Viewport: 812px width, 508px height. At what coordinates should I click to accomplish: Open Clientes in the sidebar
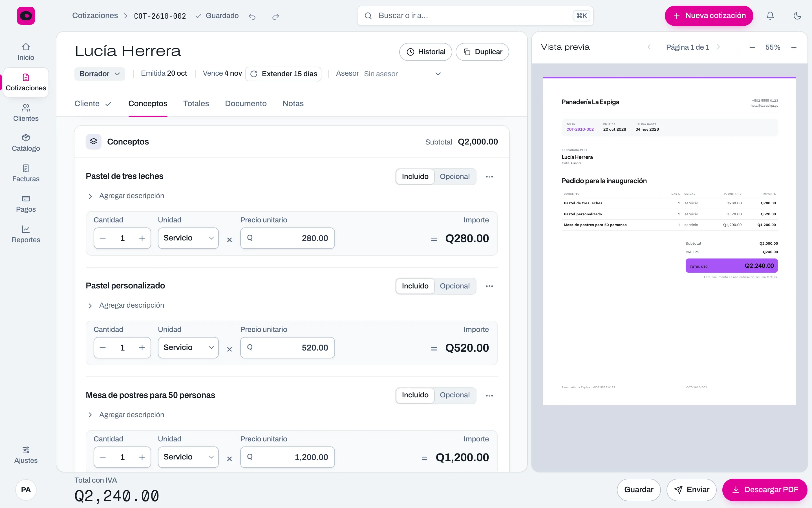click(x=26, y=113)
